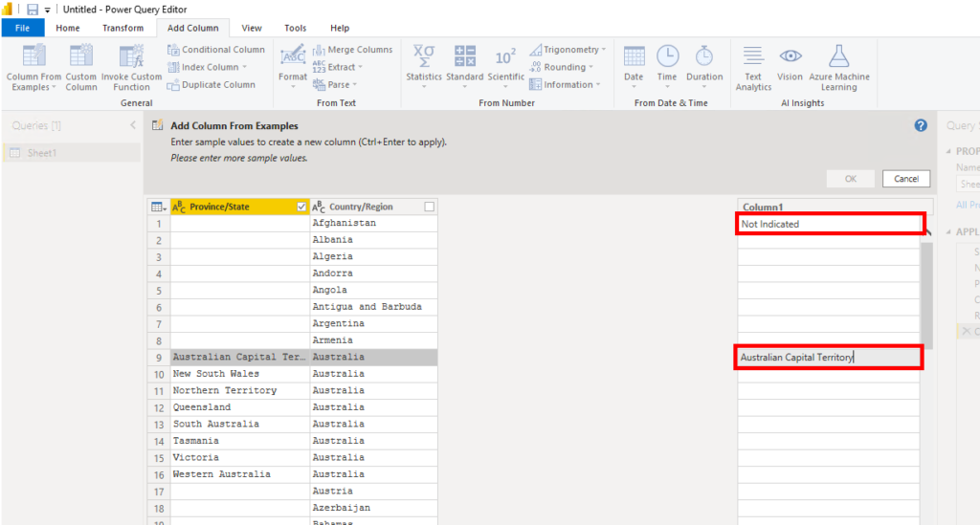The height and width of the screenshot is (525, 980).
Task: Click the 'Victoria' cell
Action: (x=240, y=457)
